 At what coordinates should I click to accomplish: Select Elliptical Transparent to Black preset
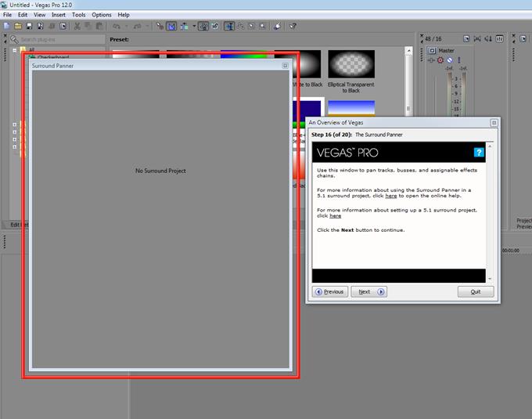pyautogui.click(x=351, y=72)
